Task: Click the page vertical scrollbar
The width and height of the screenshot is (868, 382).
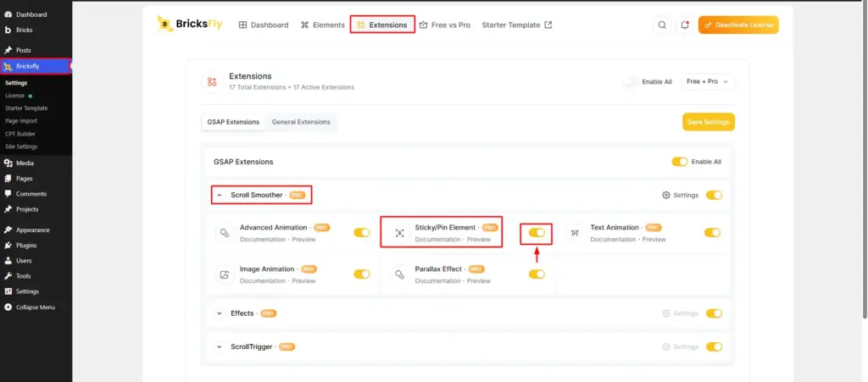Action: [865, 160]
